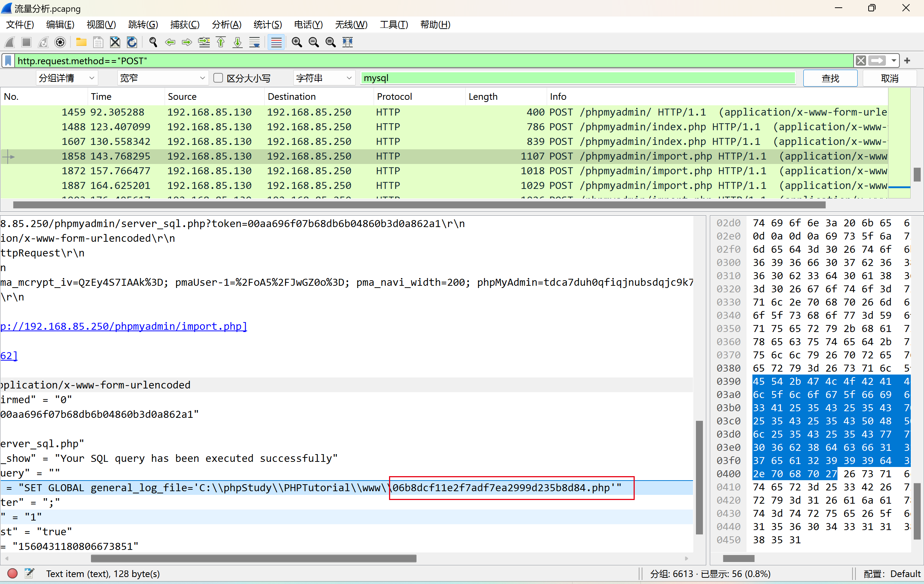Open the display filter history dropdown
924x584 pixels.
click(x=893, y=61)
